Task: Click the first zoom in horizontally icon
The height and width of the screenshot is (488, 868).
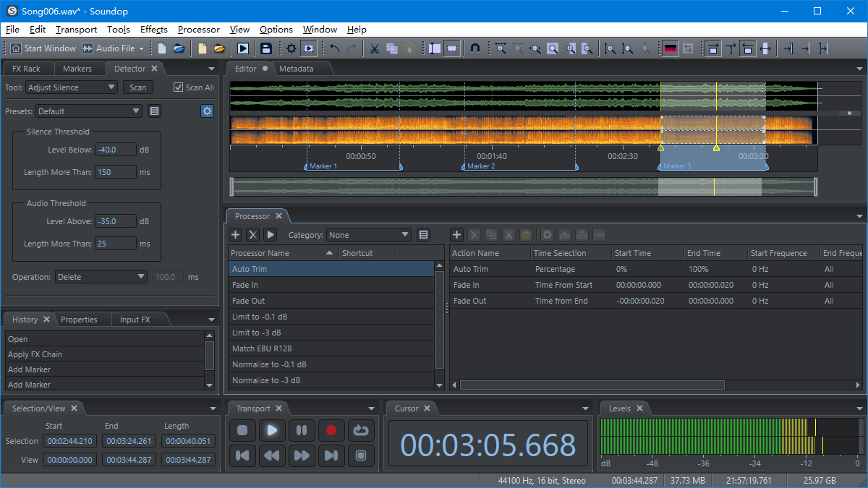Action: tap(501, 48)
